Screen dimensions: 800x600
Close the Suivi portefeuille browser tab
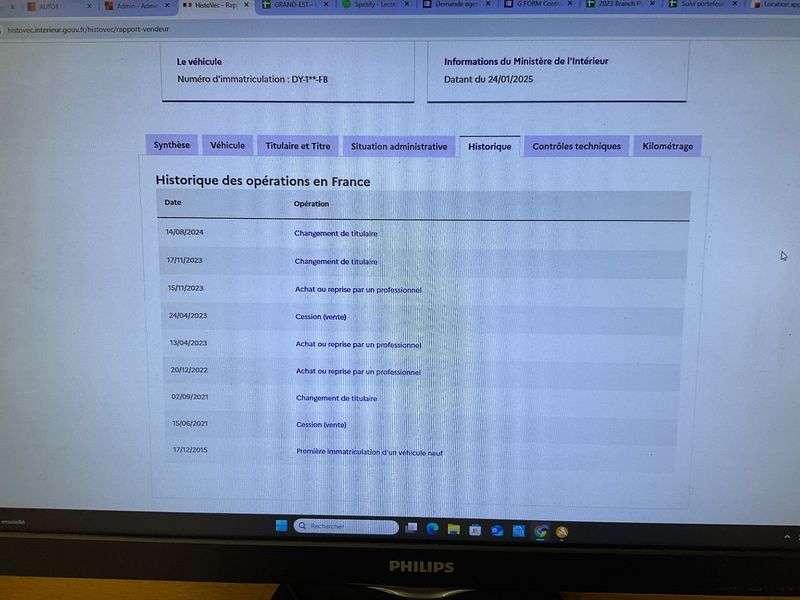pyautogui.click(x=735, y=4)
